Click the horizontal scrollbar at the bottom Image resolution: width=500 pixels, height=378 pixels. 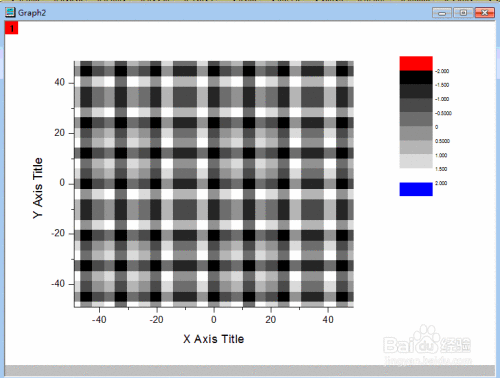pos(250,370)
